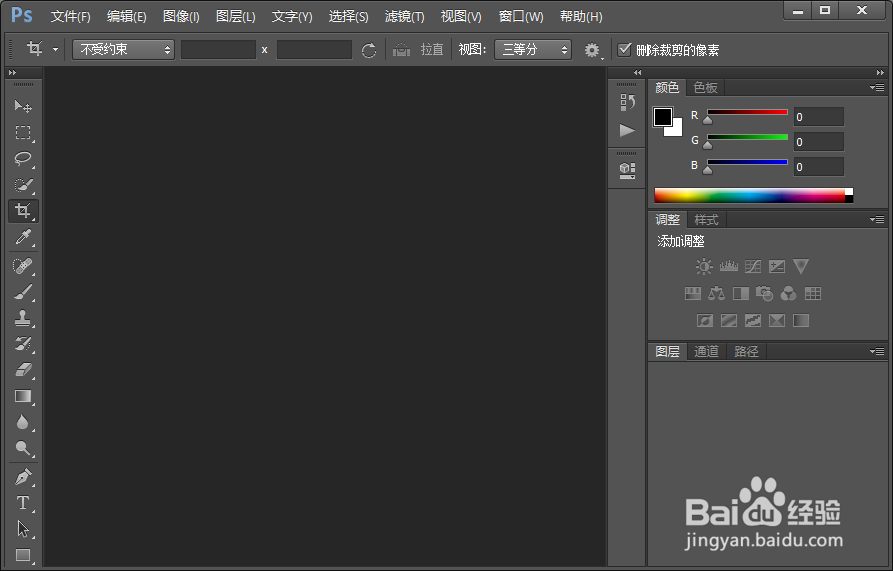The height and width of the screenshot is (571, 893).
Task: Select the Gradient tool
Action: click(x=23, y=396)
